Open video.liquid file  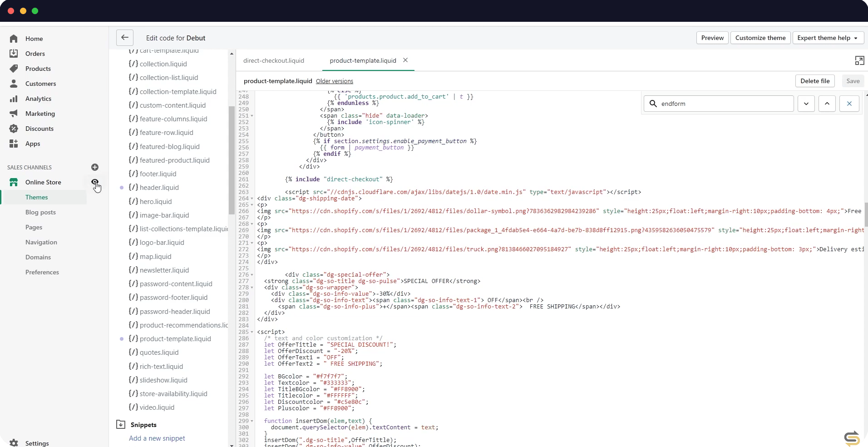click(x=157, y=407)
